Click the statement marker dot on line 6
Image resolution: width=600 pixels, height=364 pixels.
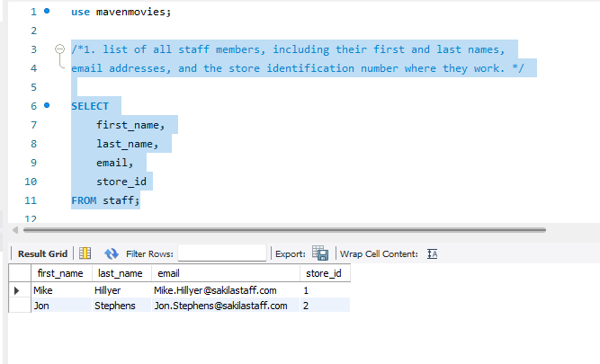pyautogui.click(x=47, y=106)
